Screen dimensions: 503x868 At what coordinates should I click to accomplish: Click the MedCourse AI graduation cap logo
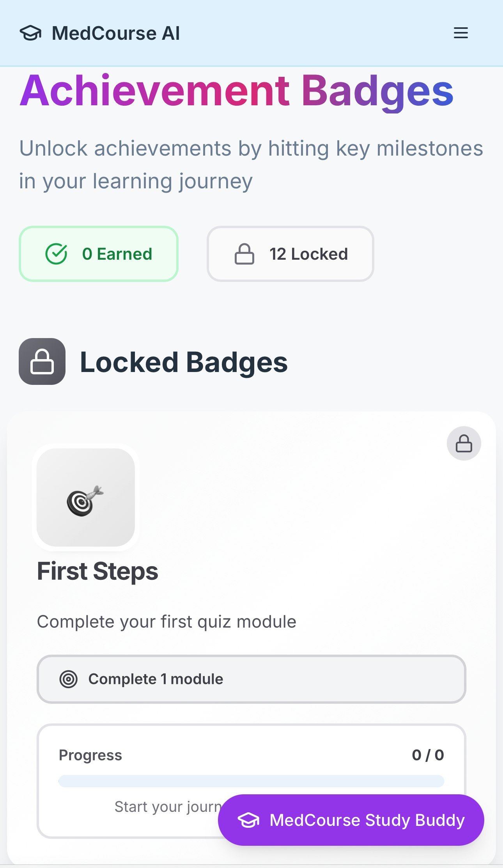pyautogui.click(x=31, y=33)
